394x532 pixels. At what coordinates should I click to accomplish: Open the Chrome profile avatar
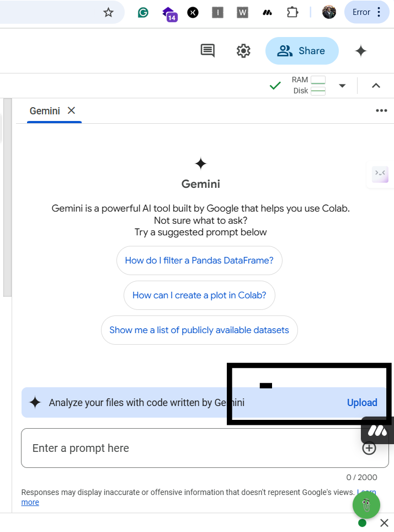pyautogui.click(x=329, y=12)
